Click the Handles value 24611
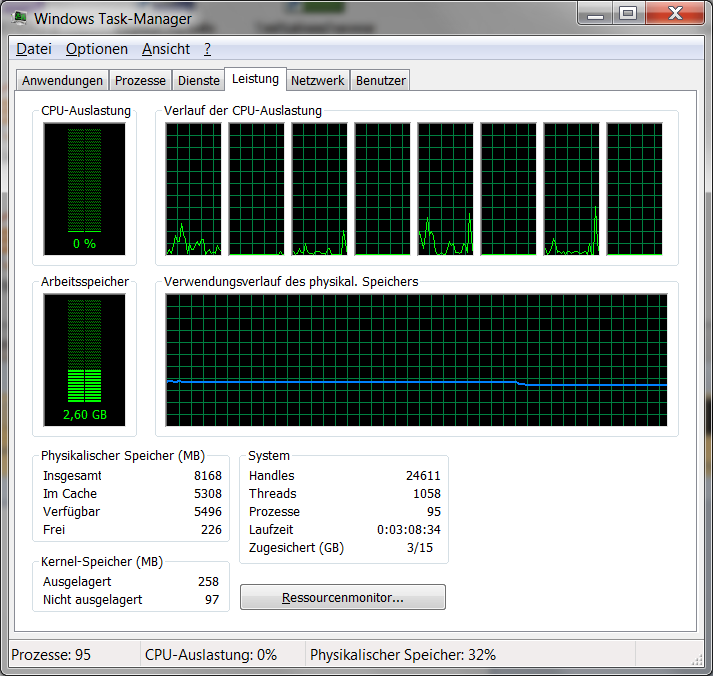 [423, 476]
